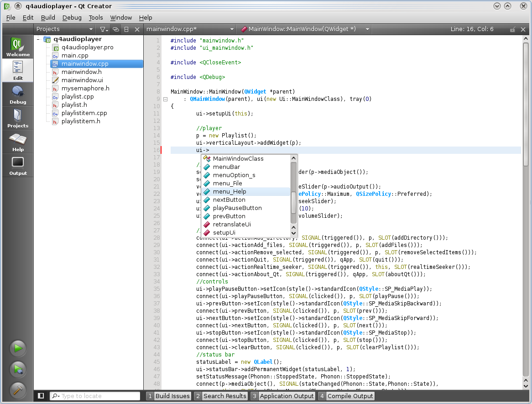Open the mainwindow.cpp file selector dropdown

(x=190, y=29)
